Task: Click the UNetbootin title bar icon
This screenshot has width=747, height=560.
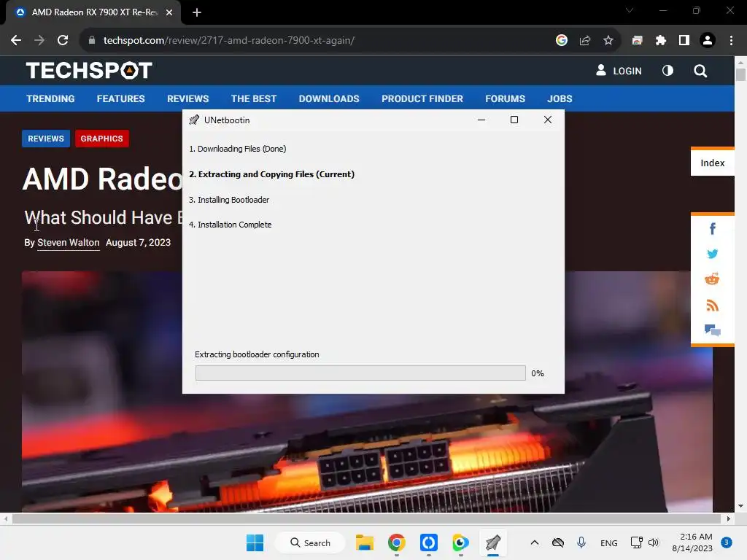Action: [194, 120]
